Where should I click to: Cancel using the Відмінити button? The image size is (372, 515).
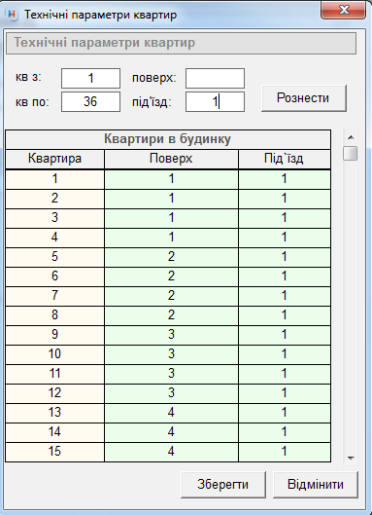315,484
